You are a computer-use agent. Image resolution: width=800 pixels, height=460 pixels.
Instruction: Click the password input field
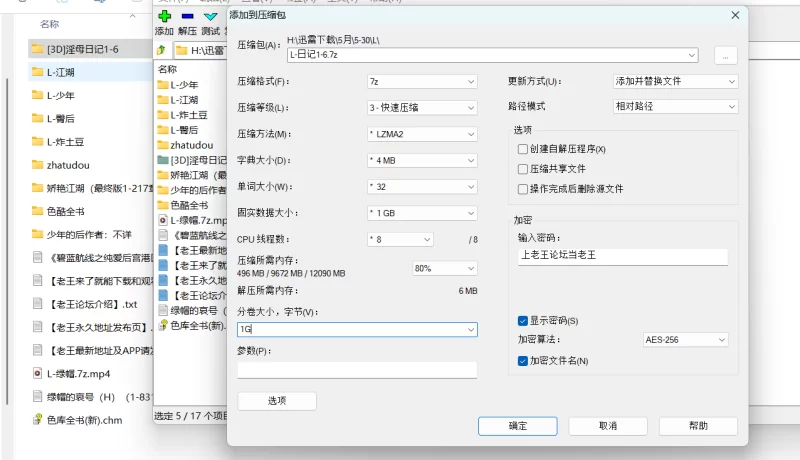pos(622,256)
